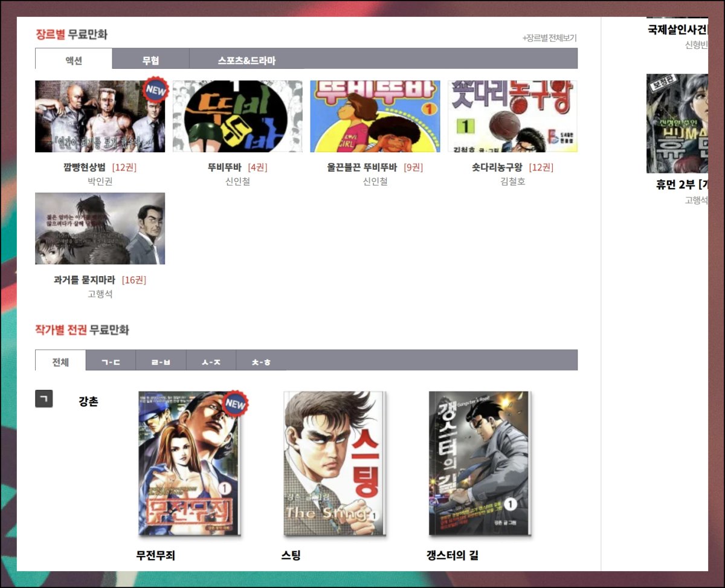The height and width of the screenshot is (588, 725).
Task: Click the 갱스터의 길 title text
Action: pos(452,555)
